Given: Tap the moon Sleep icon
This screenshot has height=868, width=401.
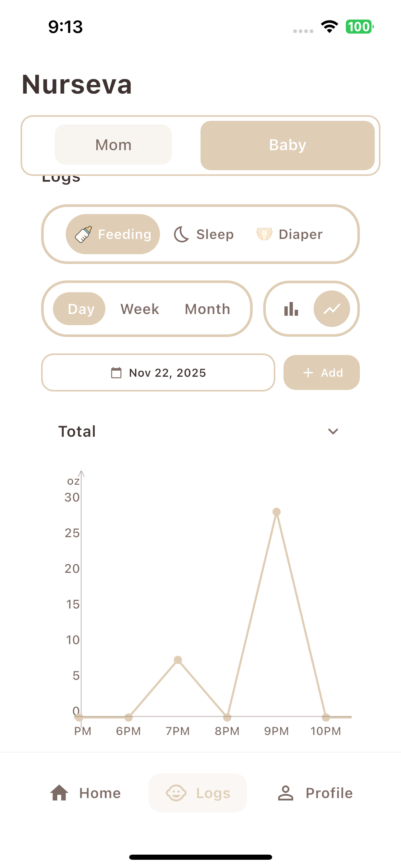Looking at the screenshot, I should pos(181,234).
